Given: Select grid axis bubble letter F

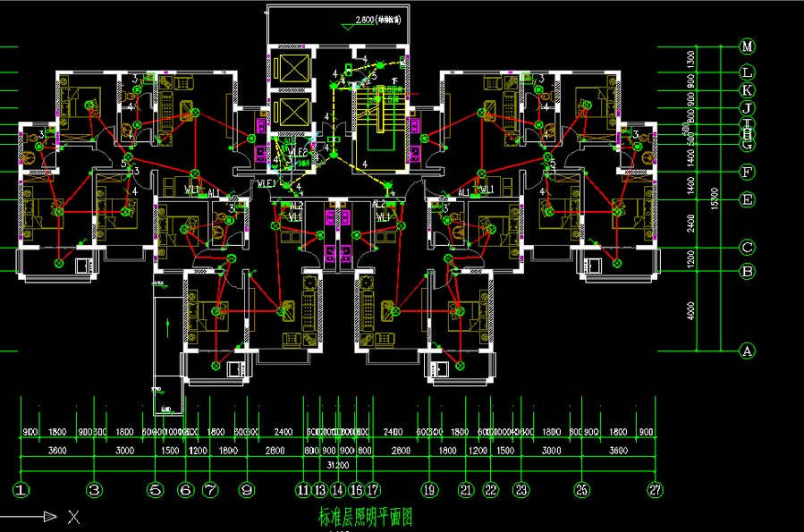Looking at the screenshot, I should pos(747,172).
